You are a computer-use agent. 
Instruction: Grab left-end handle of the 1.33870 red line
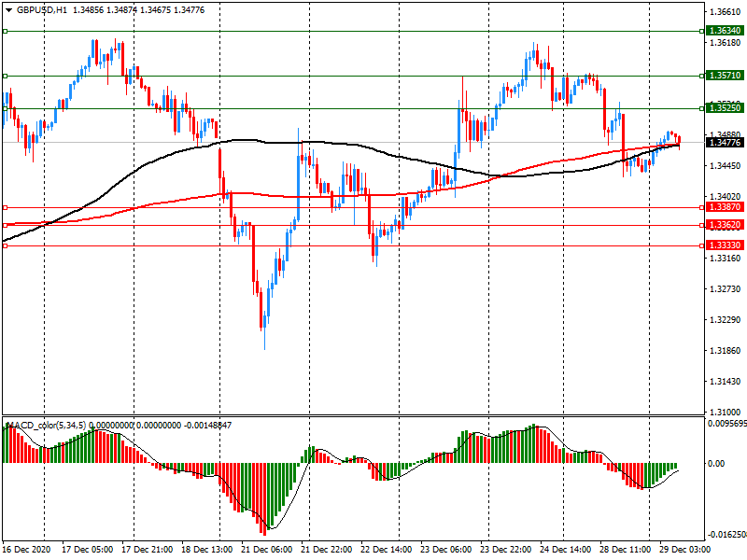(x=6, y=207)
